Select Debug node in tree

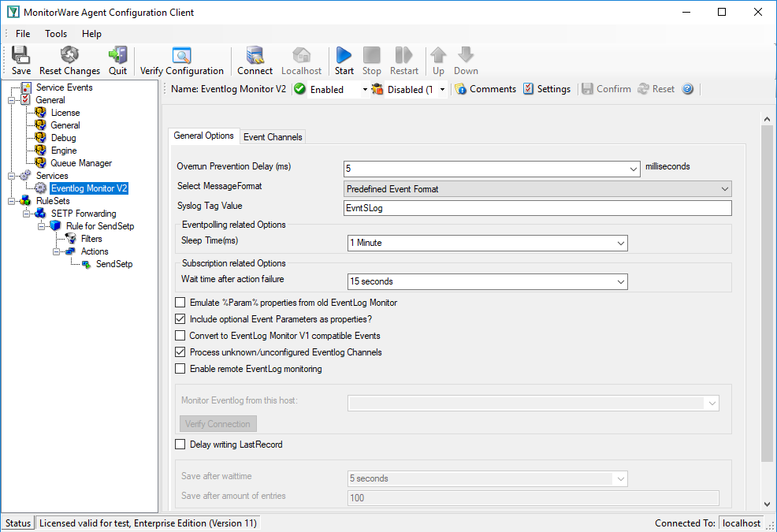[63, 138]
